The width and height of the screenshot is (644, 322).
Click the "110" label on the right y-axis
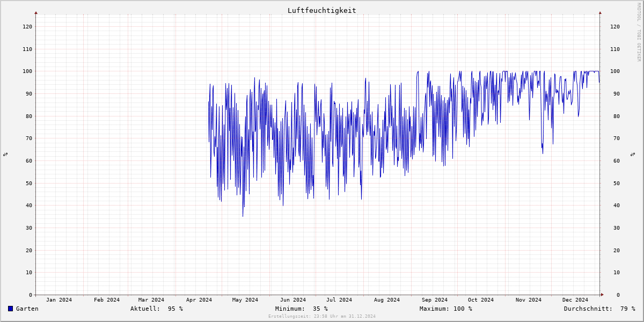click(615, 49)
